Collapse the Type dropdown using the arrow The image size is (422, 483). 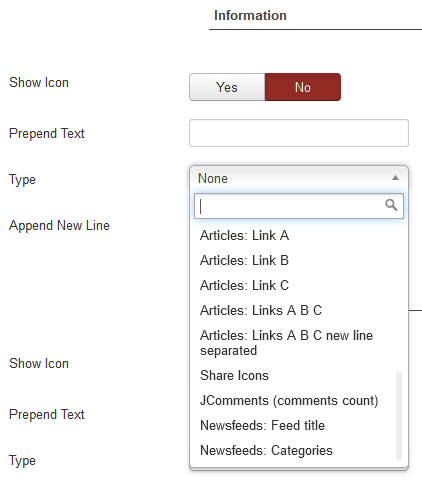(x=395, y=178)
